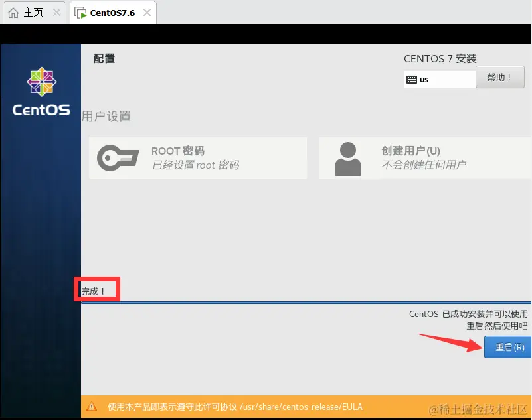Click the CentOS logo in sidebar
Image resolution: width=532 pixels, height=420 pixels.
click(41, 92)
